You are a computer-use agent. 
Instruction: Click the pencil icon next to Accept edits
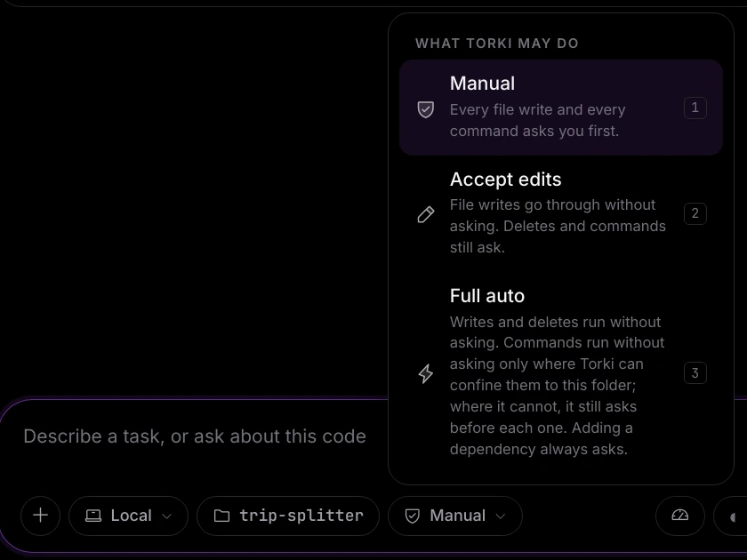point(425,214)
